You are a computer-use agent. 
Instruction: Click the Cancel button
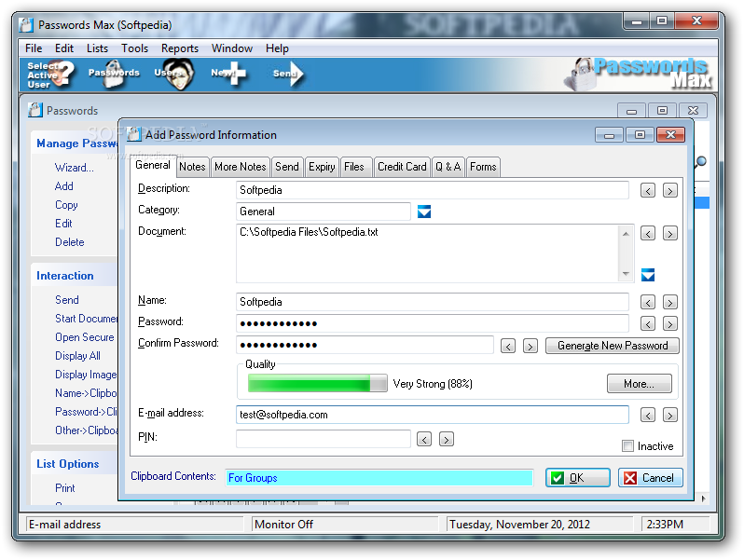coord(651,477)
